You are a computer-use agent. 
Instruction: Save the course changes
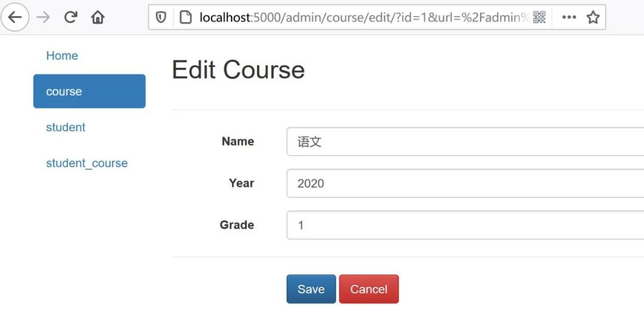click(311, 289)
